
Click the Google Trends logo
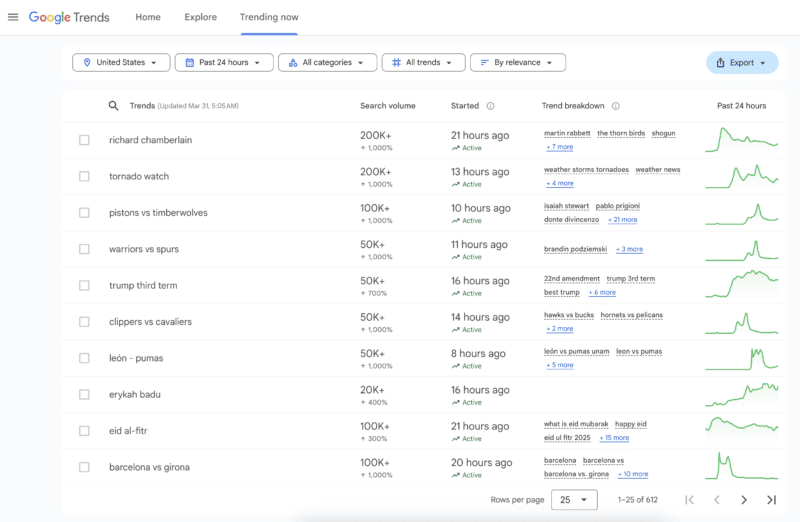tap(69, 17)
